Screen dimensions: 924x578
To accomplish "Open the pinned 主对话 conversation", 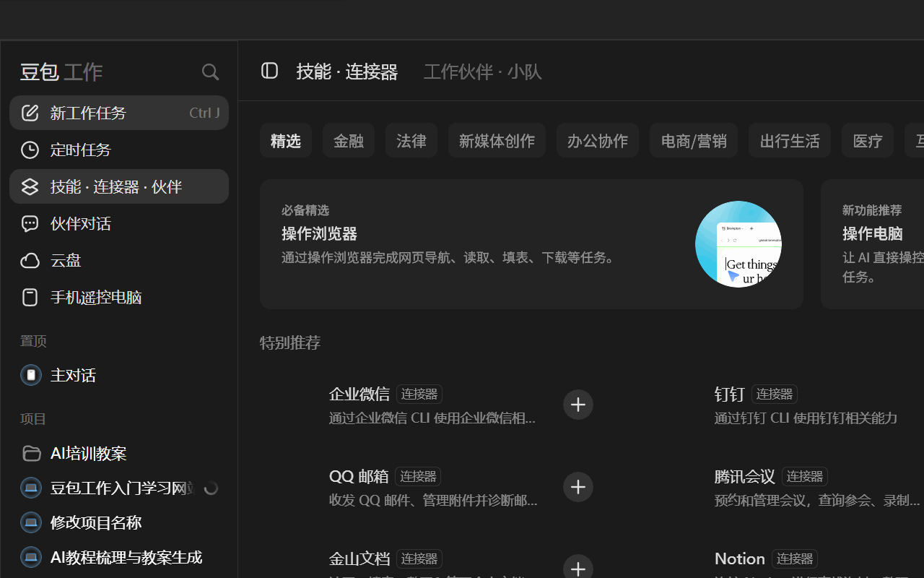I will 119,375.
